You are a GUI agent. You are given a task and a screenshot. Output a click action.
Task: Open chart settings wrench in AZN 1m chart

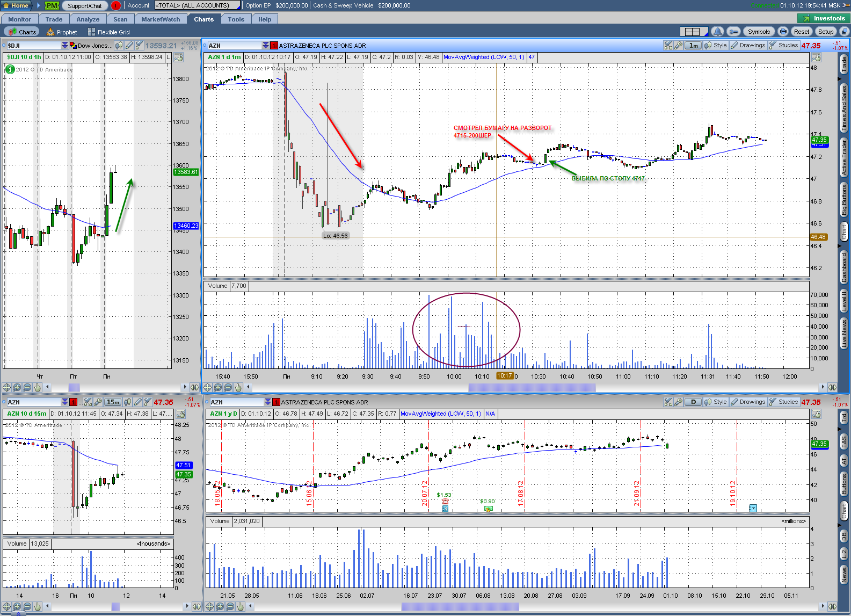pos(679,46)
